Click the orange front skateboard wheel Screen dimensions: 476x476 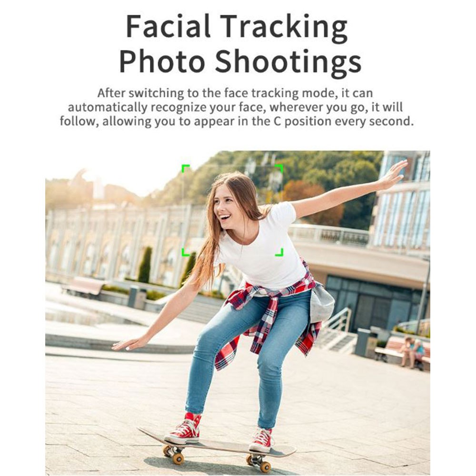[x=178, y=458]
